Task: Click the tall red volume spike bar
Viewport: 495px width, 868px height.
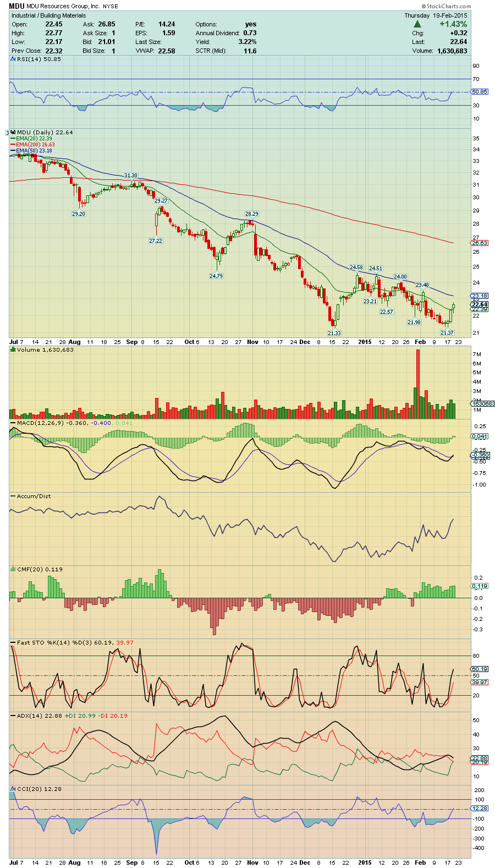Action: click(418, 384)
